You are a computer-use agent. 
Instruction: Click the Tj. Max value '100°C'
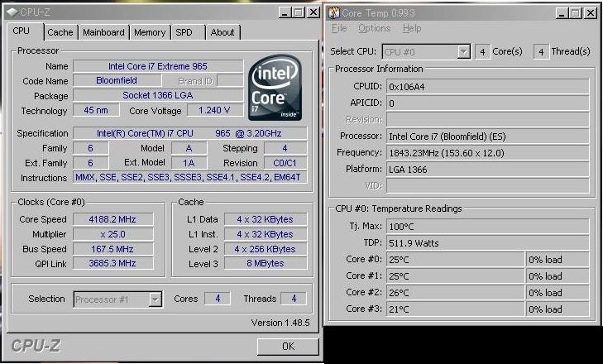488,226
